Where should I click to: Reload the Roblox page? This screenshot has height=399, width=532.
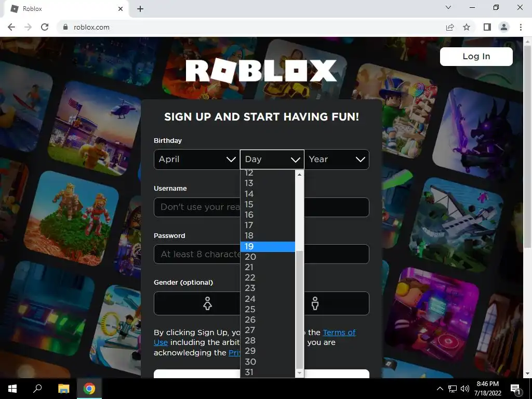point(45,27)
